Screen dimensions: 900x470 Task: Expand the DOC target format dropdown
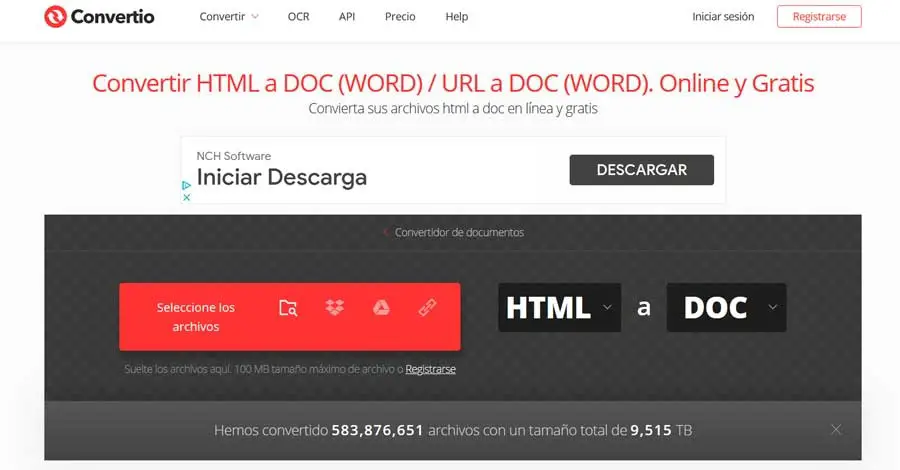tap(727, 307)
